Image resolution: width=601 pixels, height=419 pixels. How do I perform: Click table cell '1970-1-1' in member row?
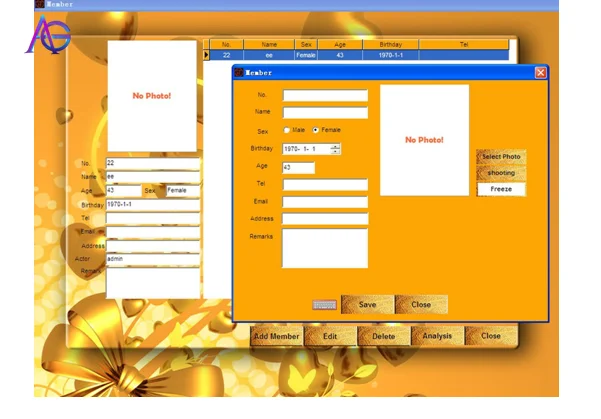(x=391, y=55)
